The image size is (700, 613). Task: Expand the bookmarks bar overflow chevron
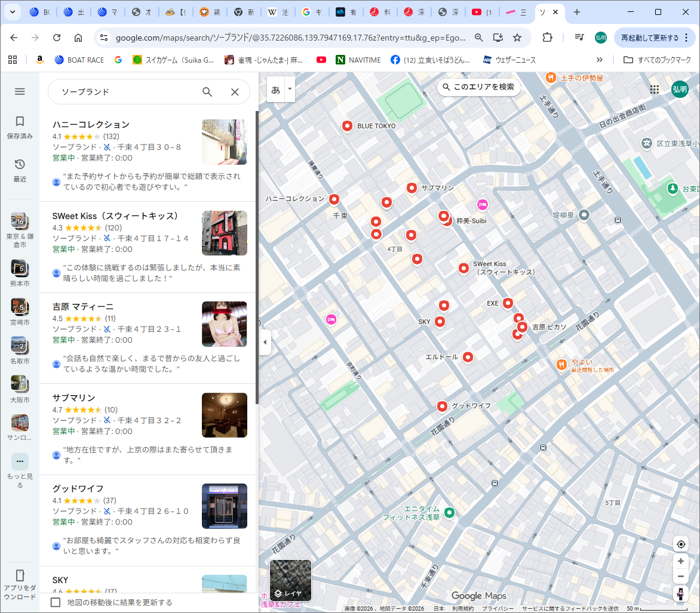600,60
